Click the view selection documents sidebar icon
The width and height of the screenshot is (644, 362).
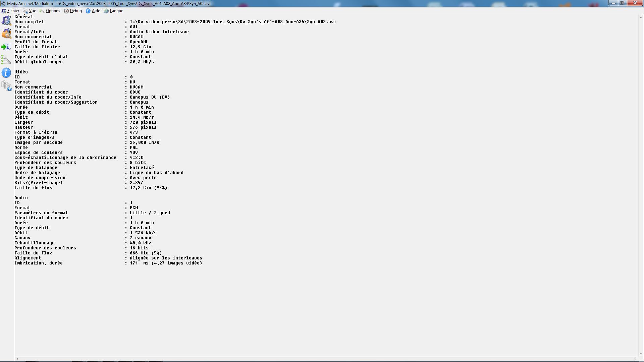pos(6,86)
